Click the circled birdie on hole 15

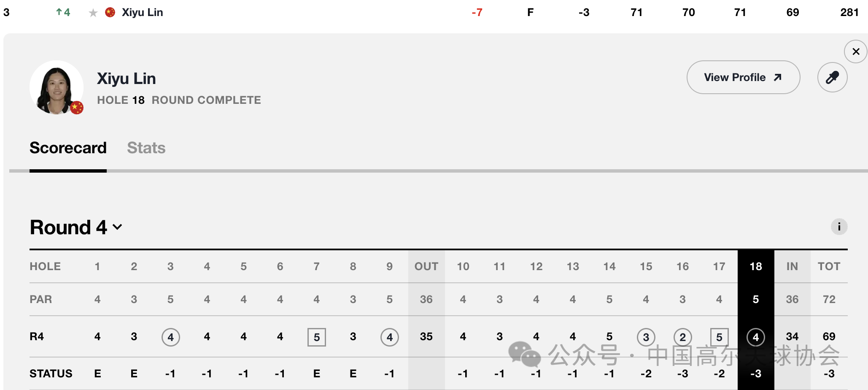pyautogui.click(x=646, y=337)
